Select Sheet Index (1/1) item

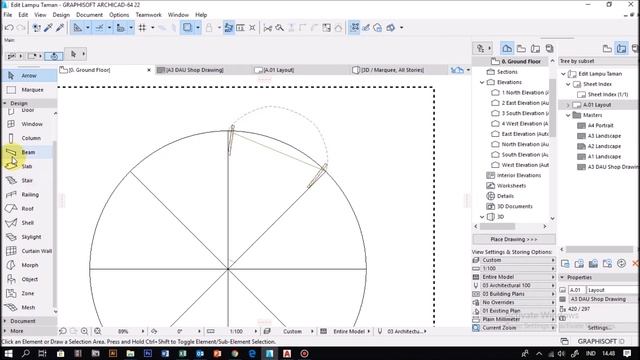tap(608, 95)
